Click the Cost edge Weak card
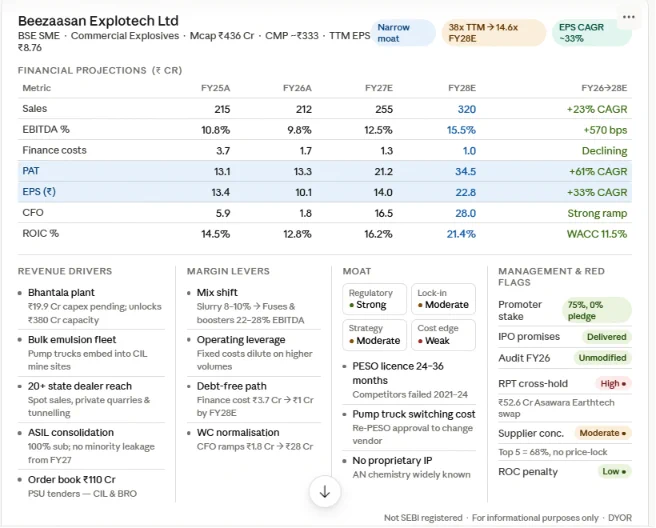 click(x=443, y=335)
